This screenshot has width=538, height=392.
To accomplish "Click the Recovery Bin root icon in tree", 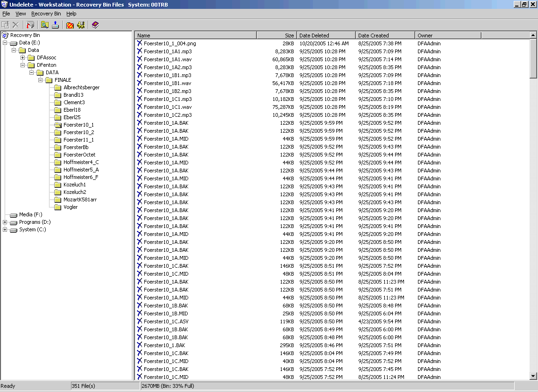I will [x=6, y=35].
